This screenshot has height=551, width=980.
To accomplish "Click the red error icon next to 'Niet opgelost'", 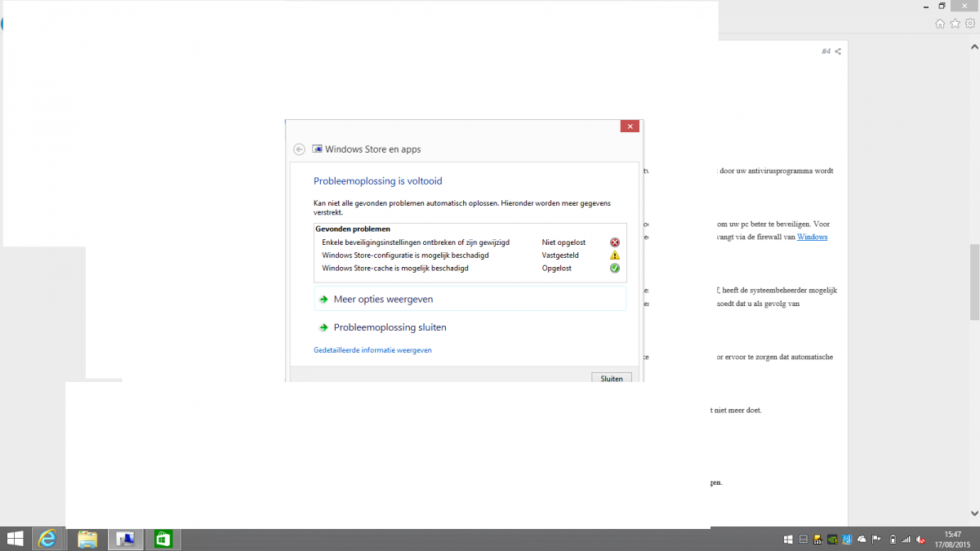I will coord(615,242).
